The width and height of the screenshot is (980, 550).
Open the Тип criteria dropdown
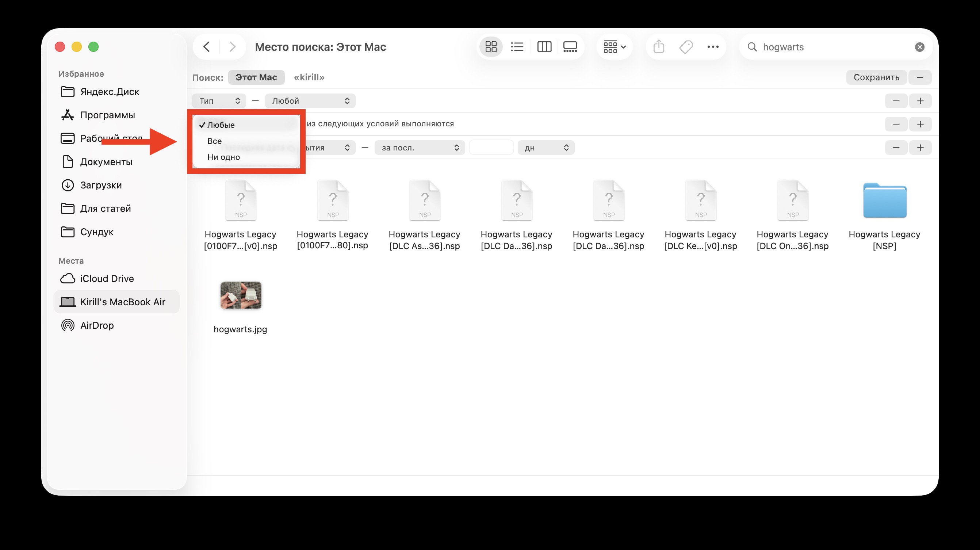pos(219,101)
